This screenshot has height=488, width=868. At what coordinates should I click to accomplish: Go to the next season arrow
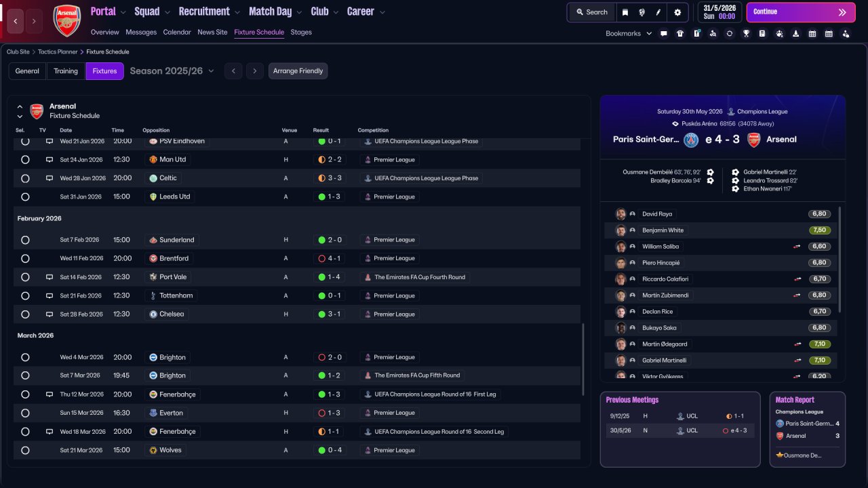[x=255, y=71]
